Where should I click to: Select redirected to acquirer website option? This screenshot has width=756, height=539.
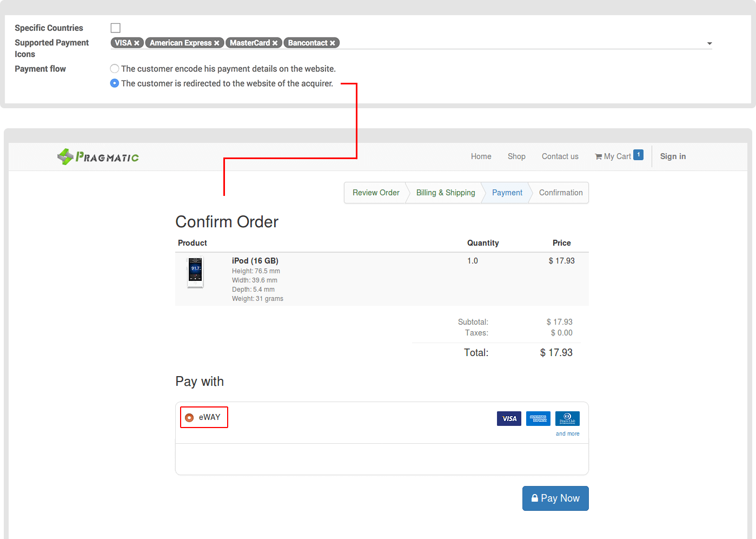point(115,83)
